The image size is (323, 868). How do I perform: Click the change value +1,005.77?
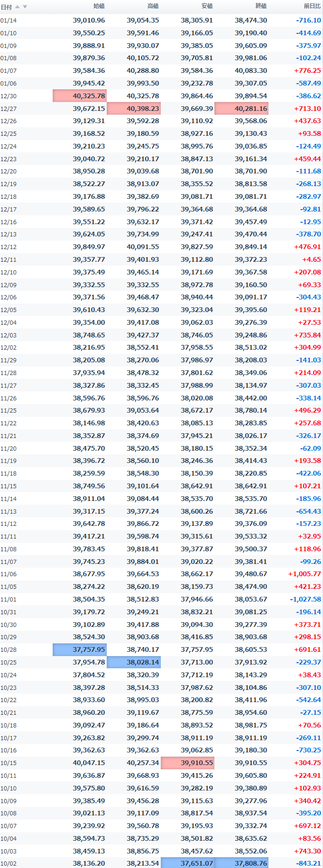pyautogui.click(x=305, y=574)
